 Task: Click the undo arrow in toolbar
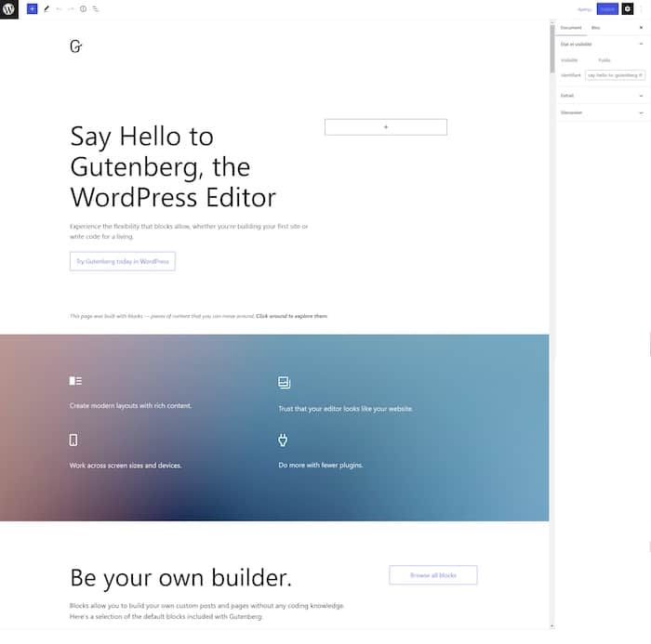pos(59,8)
